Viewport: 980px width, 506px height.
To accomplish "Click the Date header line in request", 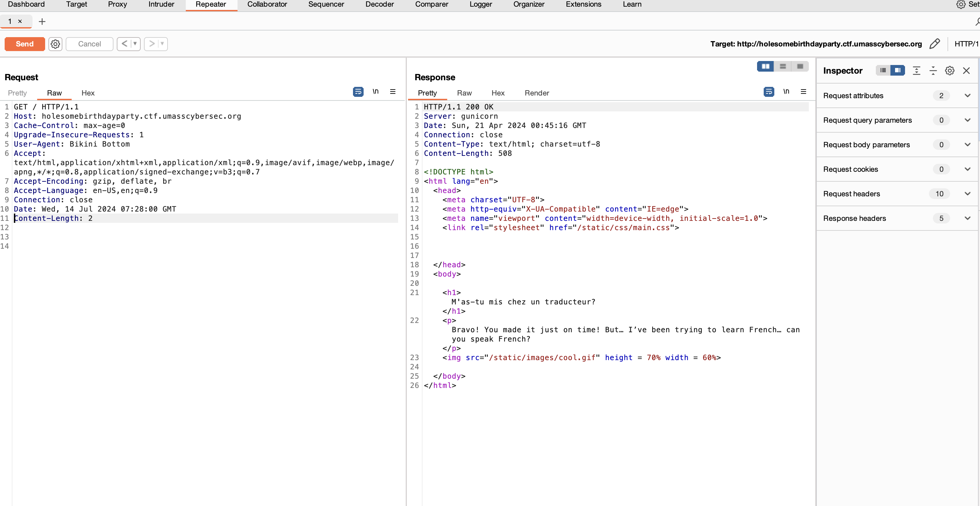I will tap(95, 209).
